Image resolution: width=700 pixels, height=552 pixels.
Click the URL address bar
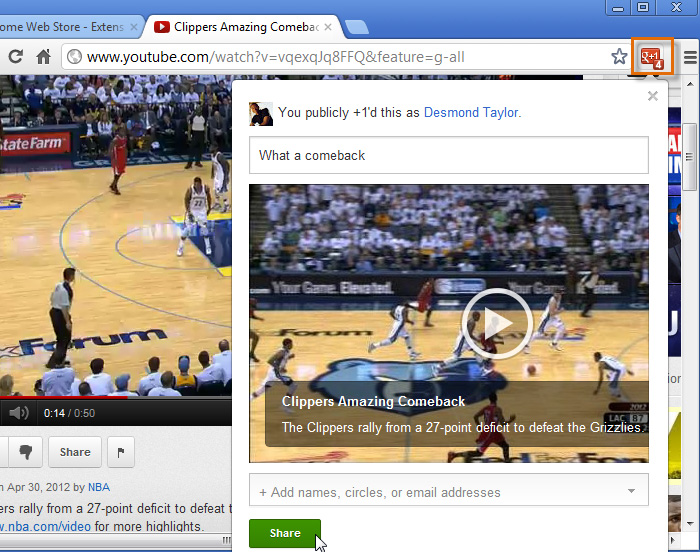pyautogui.click(x=344, y=57)
